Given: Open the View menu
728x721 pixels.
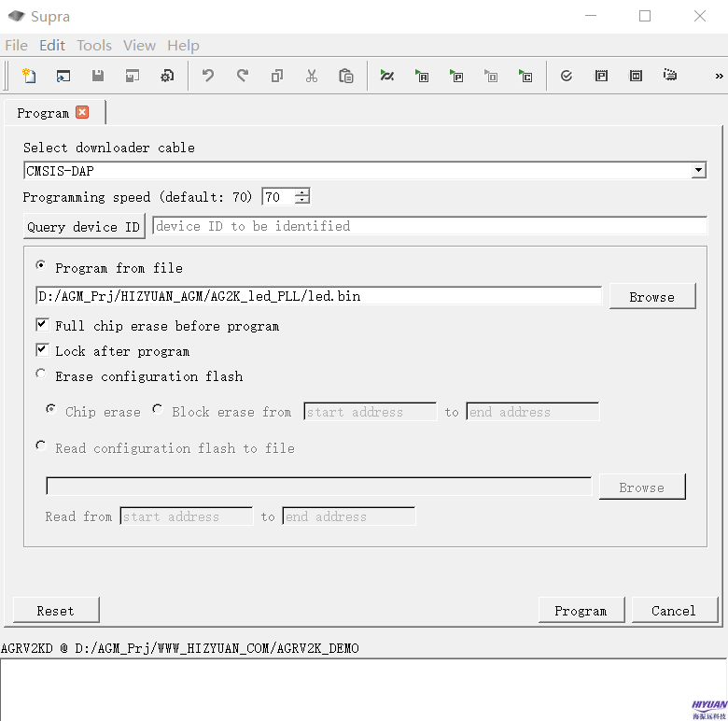Looking at the screenshot, I should pos(139,45).
